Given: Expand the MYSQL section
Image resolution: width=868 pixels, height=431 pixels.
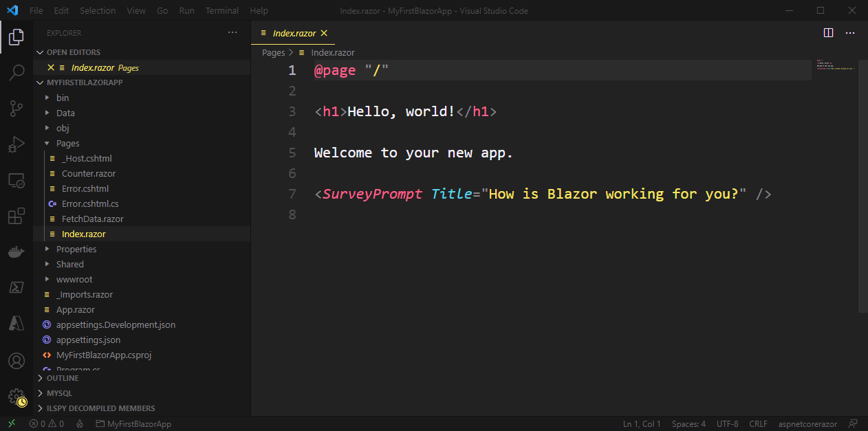Looking at the screenshot, I should point(59,393).
